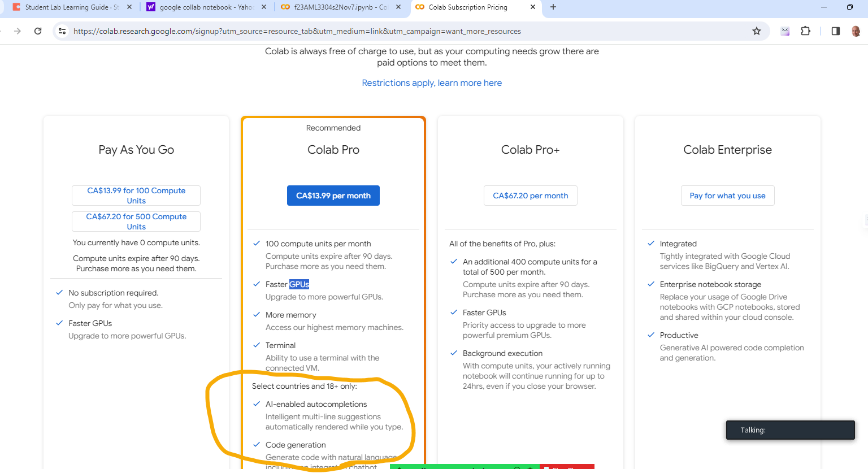Open the browser extensions puzzle icon
868x473 pixels.
[x=806, y=31]
